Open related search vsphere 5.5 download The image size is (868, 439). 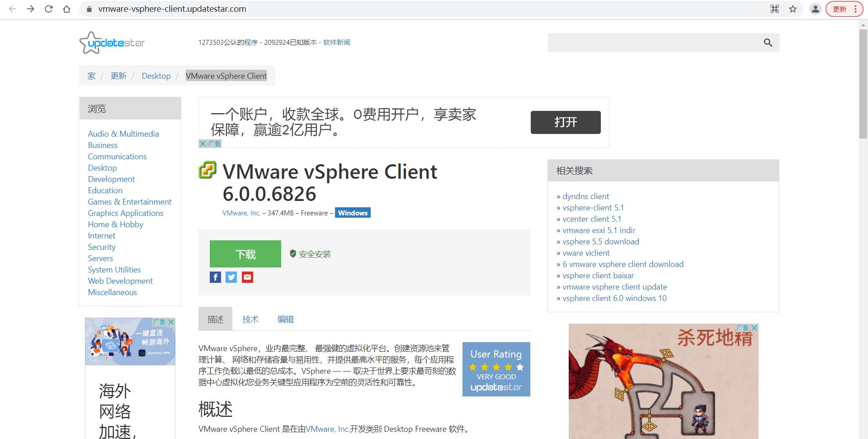(601, 242)
